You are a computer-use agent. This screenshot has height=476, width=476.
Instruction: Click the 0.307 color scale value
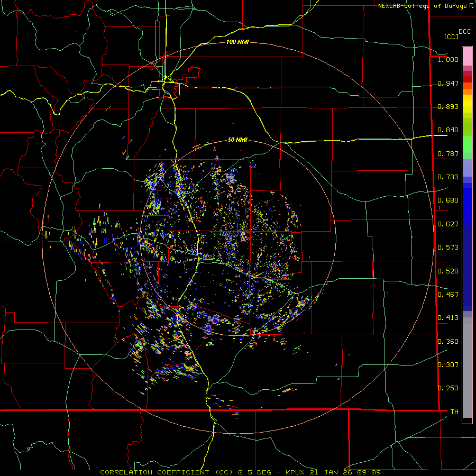448,365
